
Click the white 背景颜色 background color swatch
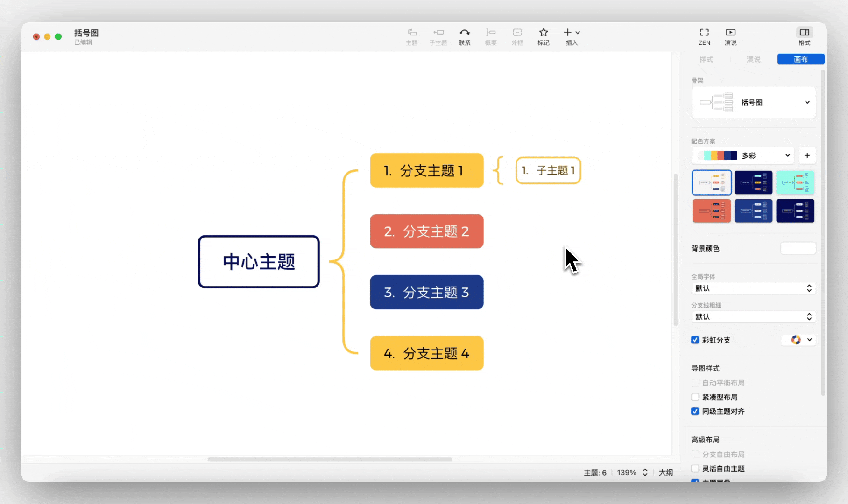pos(798,248)
